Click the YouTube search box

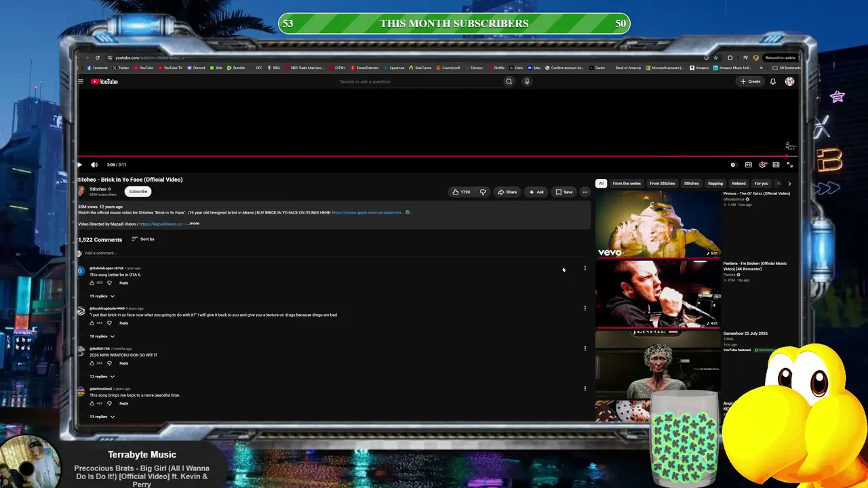click(x=420, y=81)
